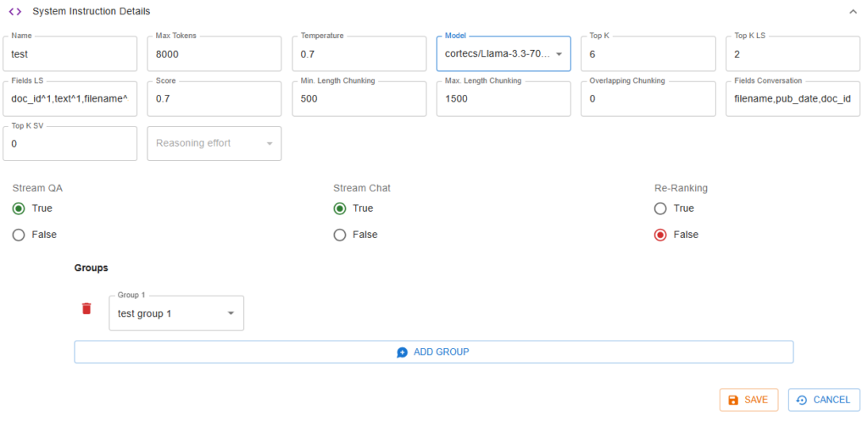
Task: Focus the Max Tokens field
Action: pyautogui.click(x=214, y=54)
